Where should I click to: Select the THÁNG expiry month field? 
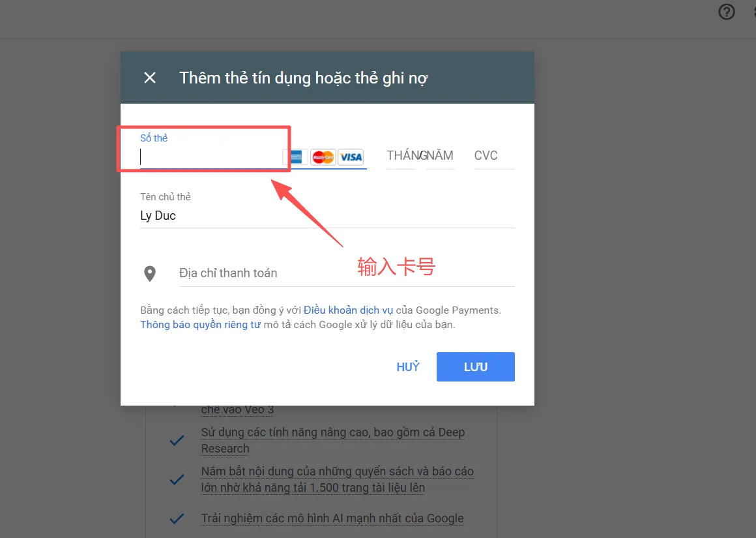pyautogui.click(x=401, y=156)
